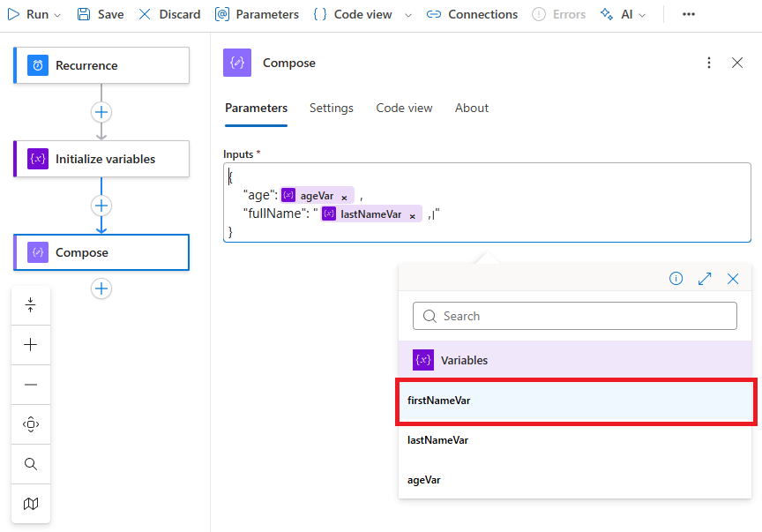Screen dimensions: 762x532
Task: Search the workflow canvas
Action: pos(31,464)
